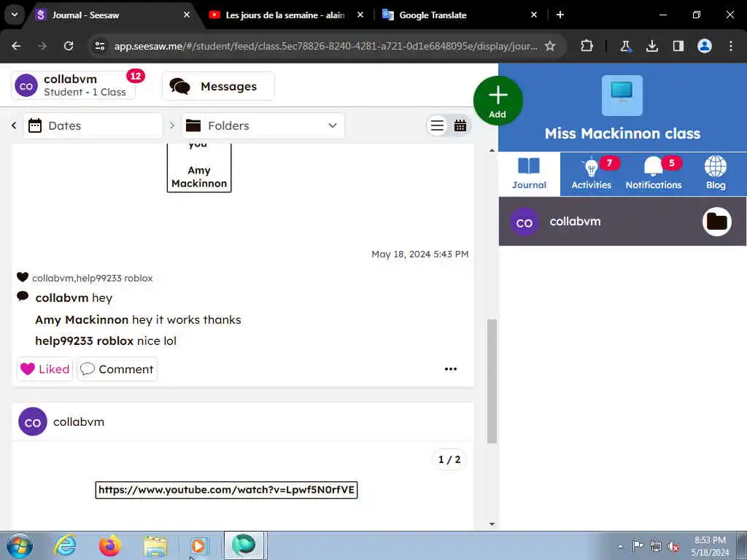Screen dimensions: 747x560
Task: Open Windows Media Player from taskbar
Action: tap(199, 545)
